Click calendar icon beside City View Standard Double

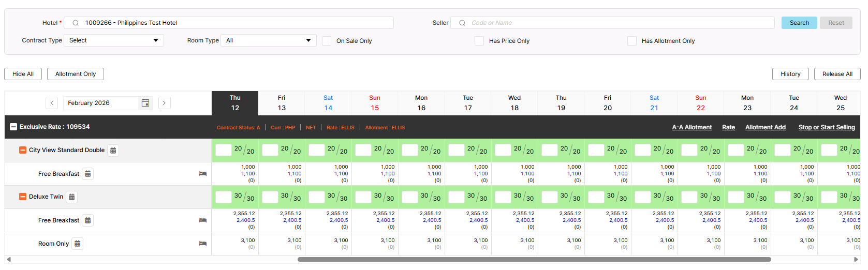pyautogui.click(x=113, y=151)
